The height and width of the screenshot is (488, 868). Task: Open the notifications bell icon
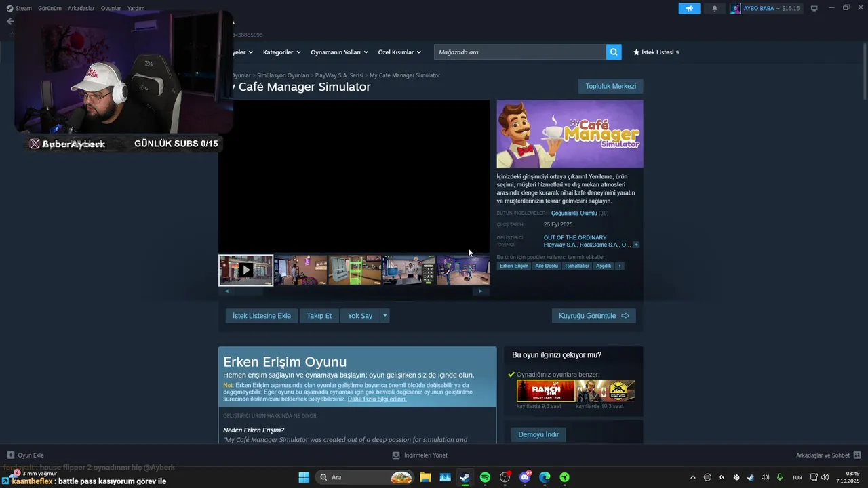[x=714, y=9]
